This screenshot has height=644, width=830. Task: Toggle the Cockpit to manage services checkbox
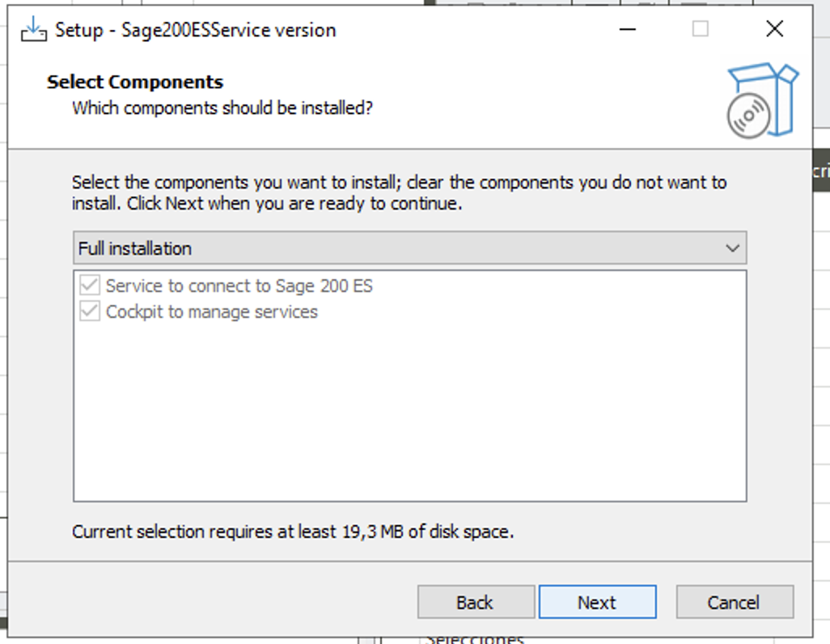90,311
